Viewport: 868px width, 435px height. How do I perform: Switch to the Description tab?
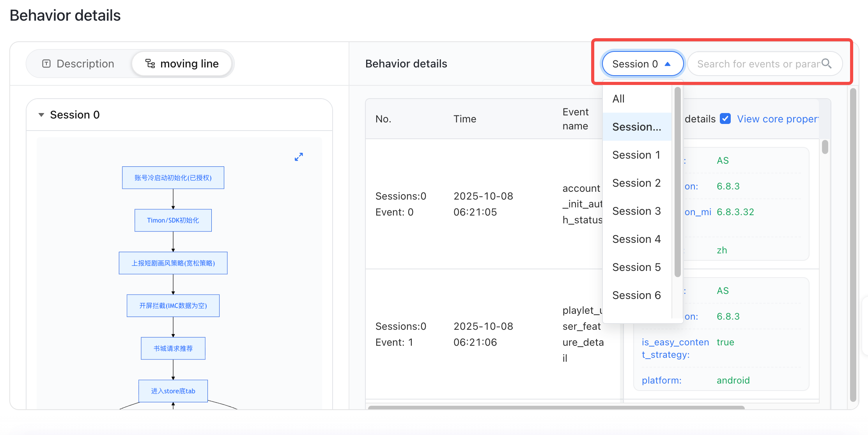[78, 64]
